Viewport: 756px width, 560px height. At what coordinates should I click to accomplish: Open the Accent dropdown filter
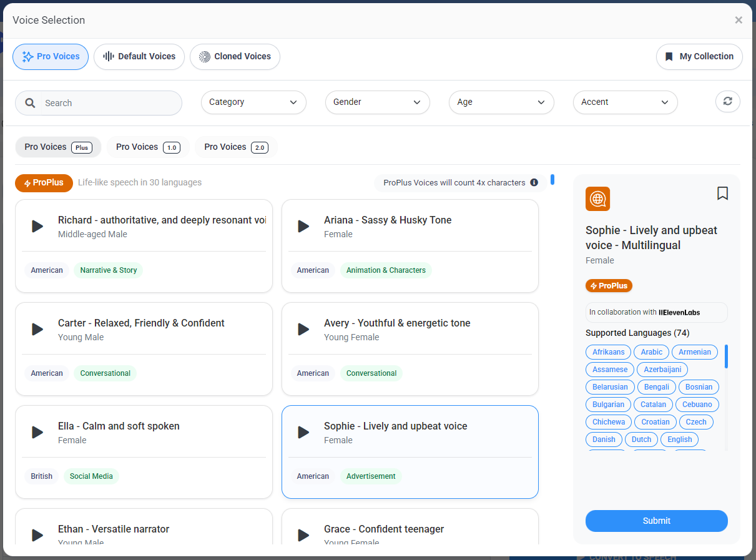click(625, 102)
